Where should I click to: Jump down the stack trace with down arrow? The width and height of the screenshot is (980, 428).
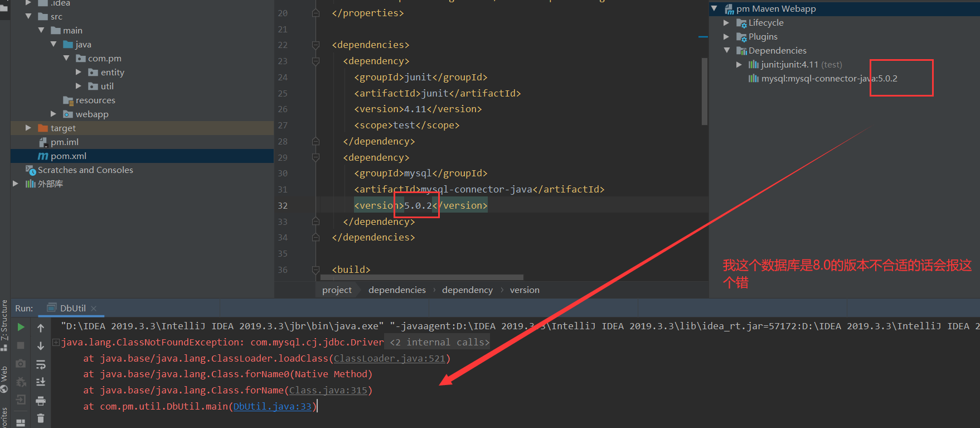click(x=41, y=346)
